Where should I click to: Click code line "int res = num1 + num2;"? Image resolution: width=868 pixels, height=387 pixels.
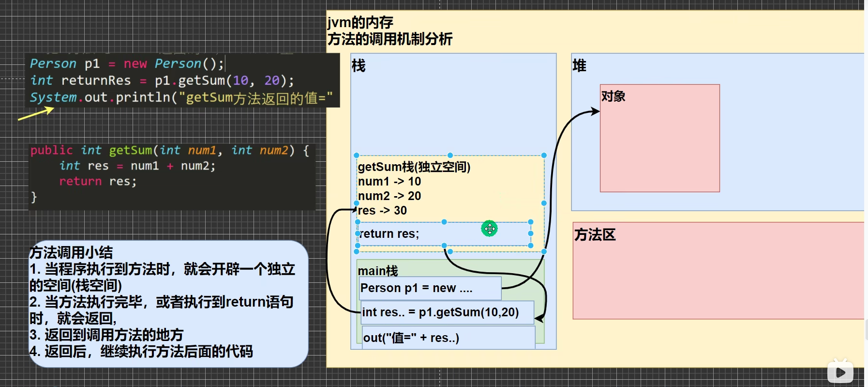point(137,166)
